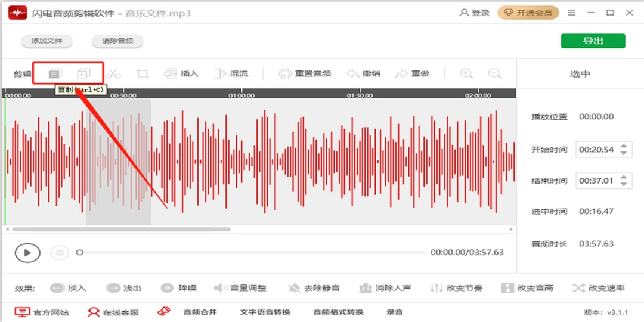Switch to 录音 recording
644x322 pixels.
[x=395, y=312]
